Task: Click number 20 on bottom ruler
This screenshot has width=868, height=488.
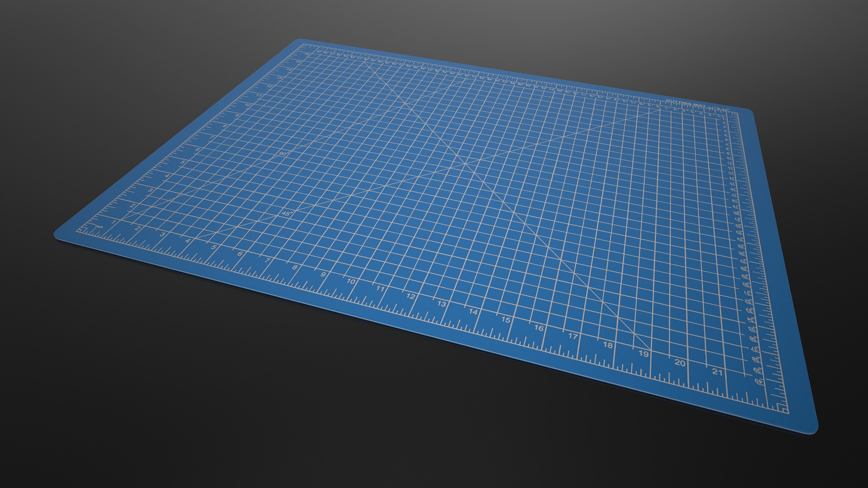Action: 680,363
